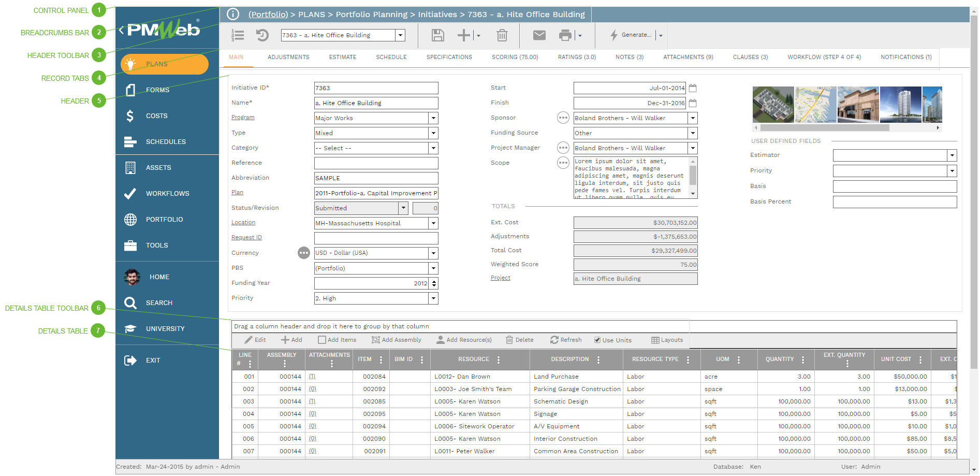Click the Scope text area scrollbar
Viewport: 980px width, 476px height.
(x=693, y=176)
